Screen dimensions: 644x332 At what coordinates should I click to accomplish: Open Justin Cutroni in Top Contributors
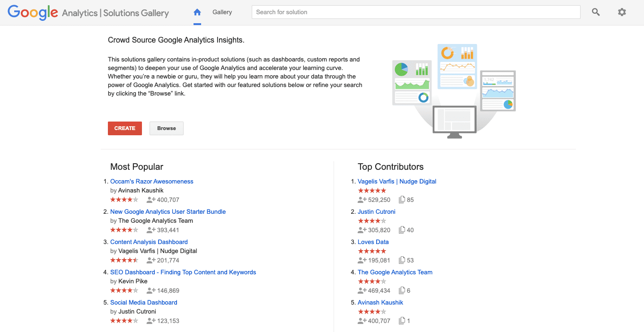(377, 211)
